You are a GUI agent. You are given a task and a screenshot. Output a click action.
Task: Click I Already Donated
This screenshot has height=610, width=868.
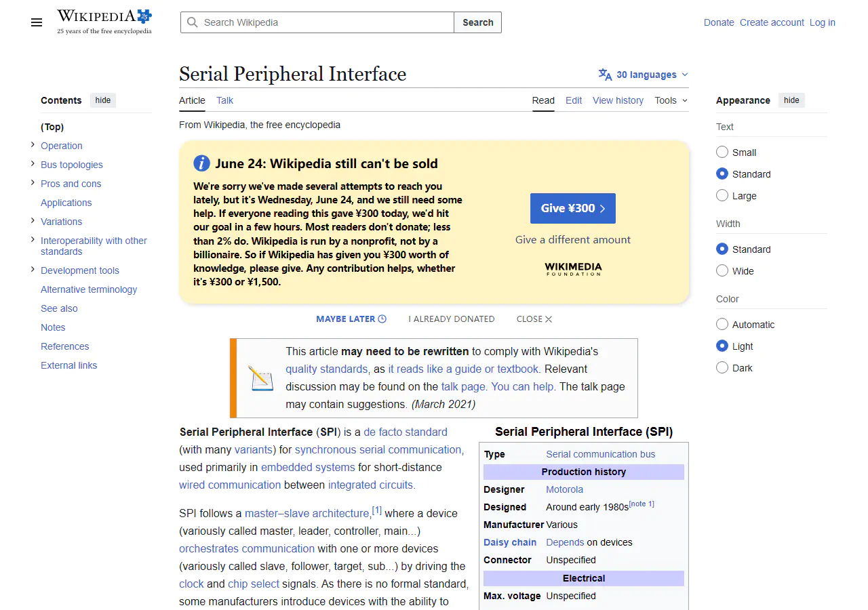click(452, 319)
